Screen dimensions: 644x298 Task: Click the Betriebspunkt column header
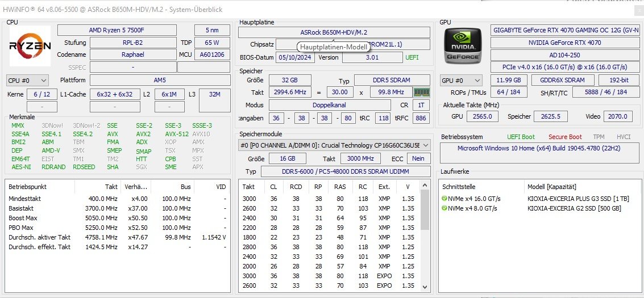pos(40,187)
